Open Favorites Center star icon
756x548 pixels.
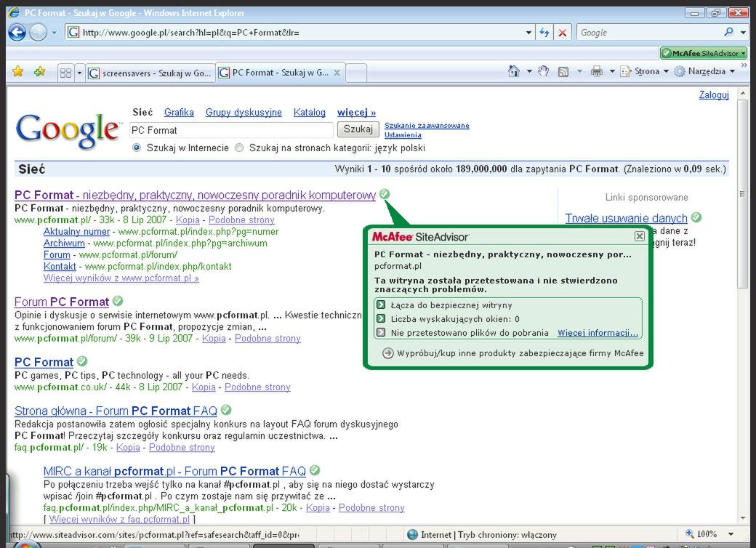[18, 72]
